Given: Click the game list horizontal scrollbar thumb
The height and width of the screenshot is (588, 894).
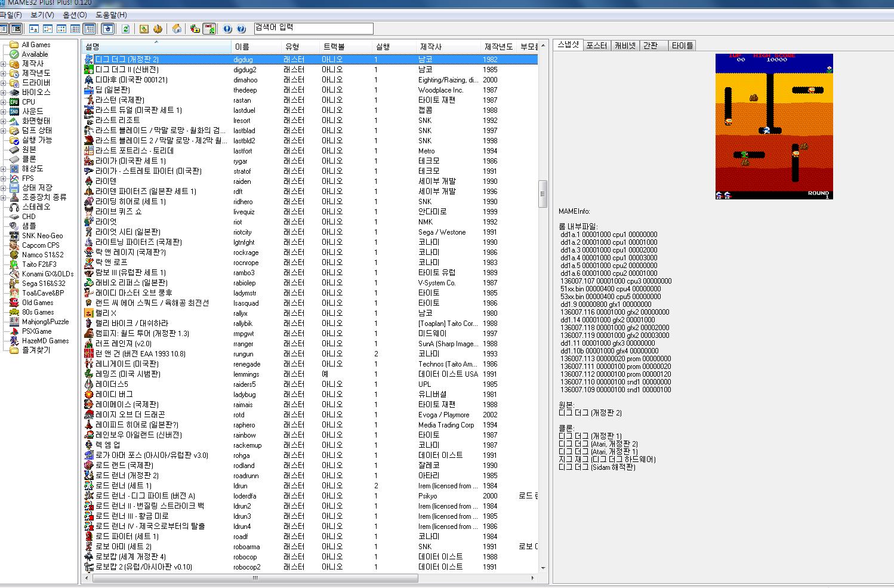Looking at the screenshot, I should click(255, 578).
